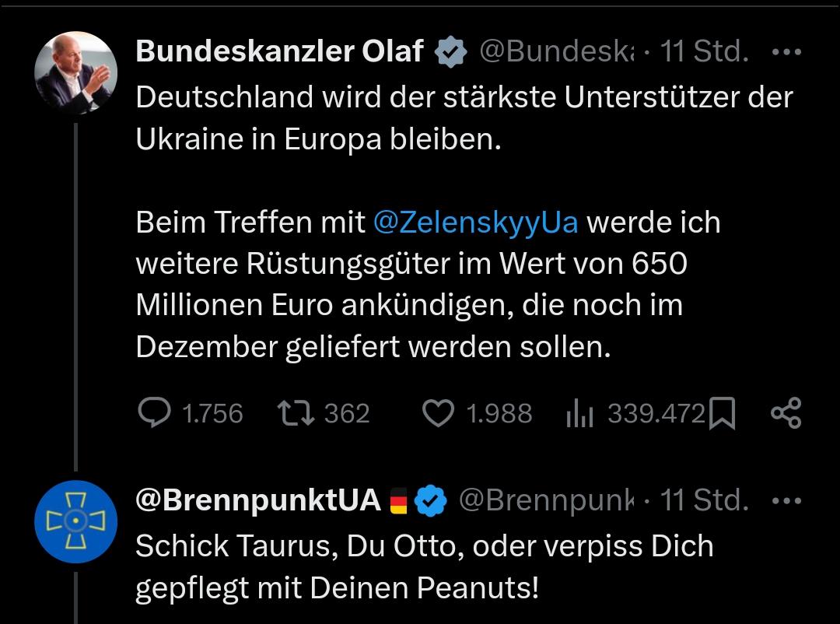Click the reply speech bubble icon
840x624 pixels.
point(154,413)
